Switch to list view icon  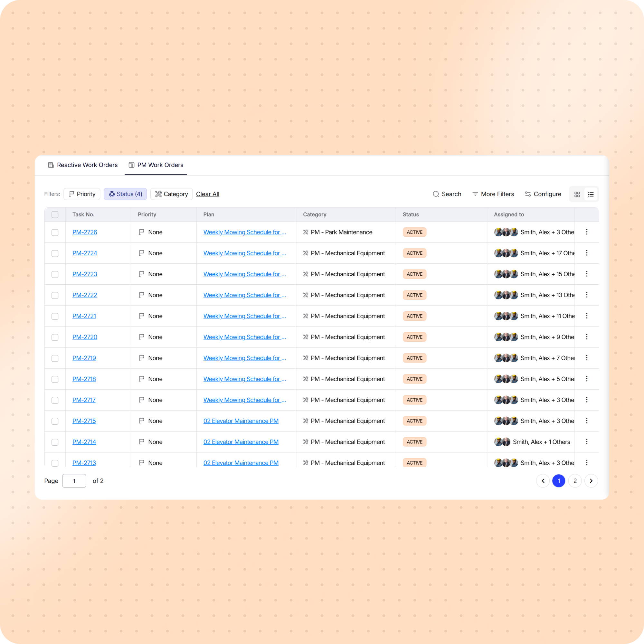pyautogui.click(x=591, y=194)
